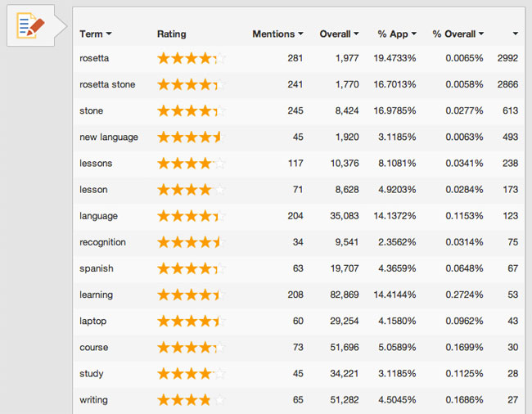Screen dimensions: 532x414
Task: Sort by the % Overall column header
Action: [x=458, y=34]
